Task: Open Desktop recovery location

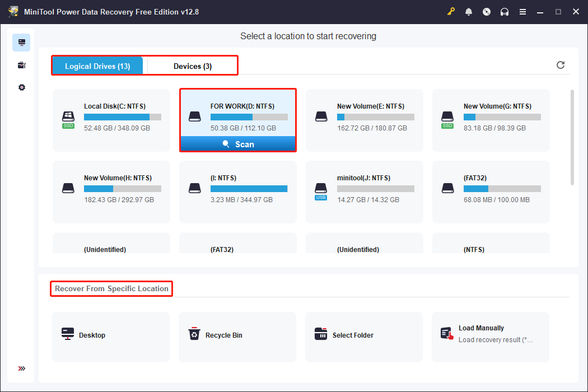Action: click(111, 335)
